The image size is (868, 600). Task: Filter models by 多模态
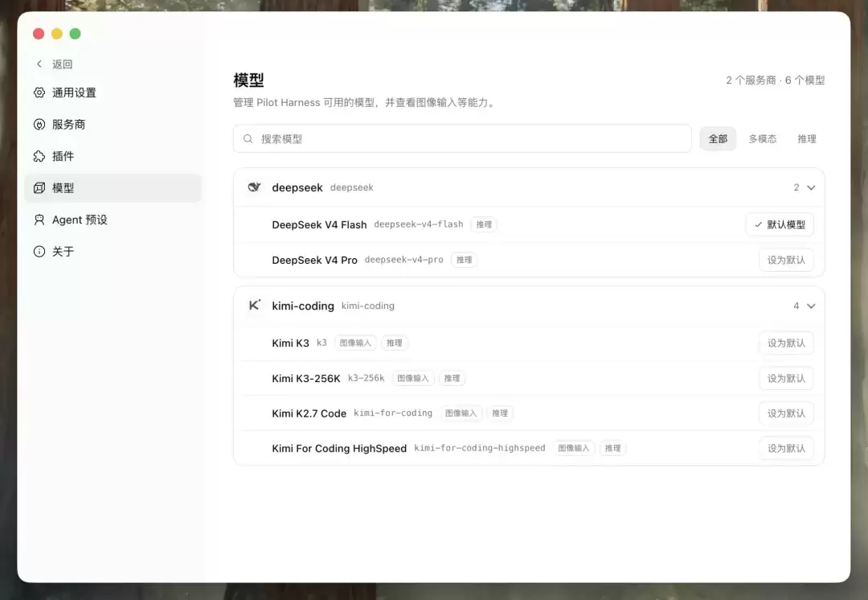pos(762,138)
